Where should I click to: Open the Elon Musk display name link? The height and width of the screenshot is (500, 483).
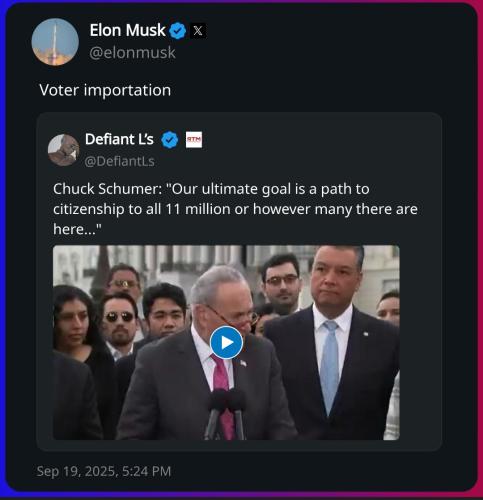click(127, 30)
